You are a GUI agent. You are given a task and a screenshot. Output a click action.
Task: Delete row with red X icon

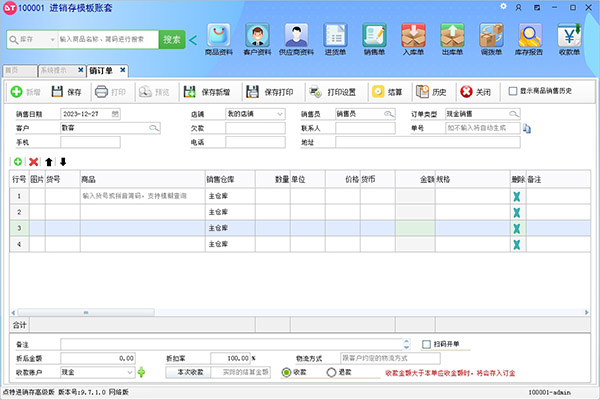pyautogui.click(x=33, y=162)
